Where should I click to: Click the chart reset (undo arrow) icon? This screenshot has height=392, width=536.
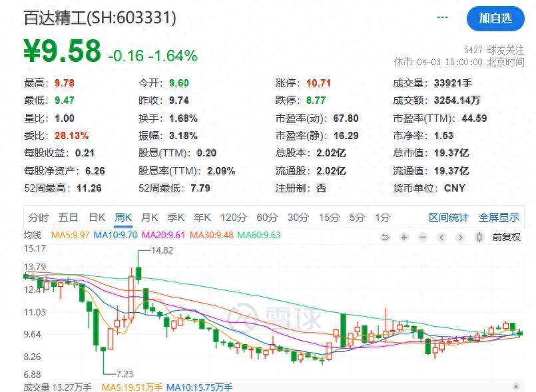[385, 237]
